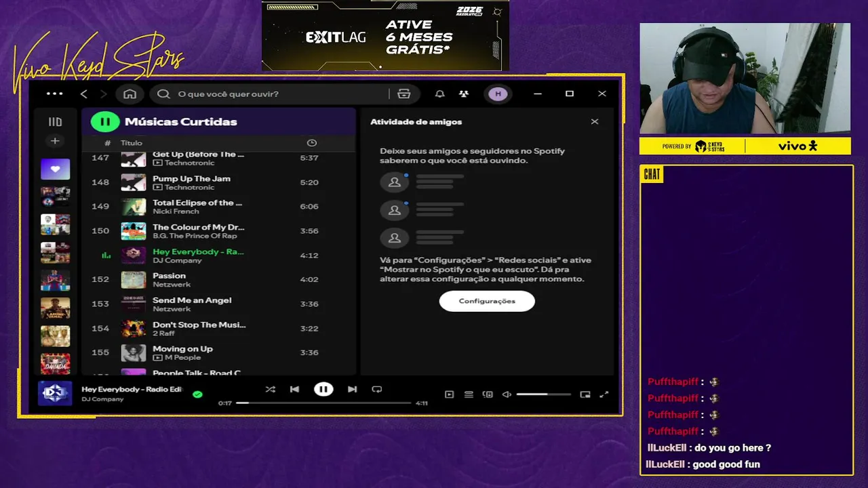The image size is (868, 488).
Task: Adjust the volume slider
Action: [x=543, y=394]
